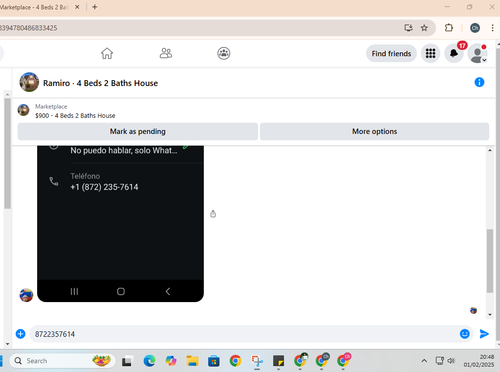Click Ramiro's chat header avatar

click(x=29, y=82)
